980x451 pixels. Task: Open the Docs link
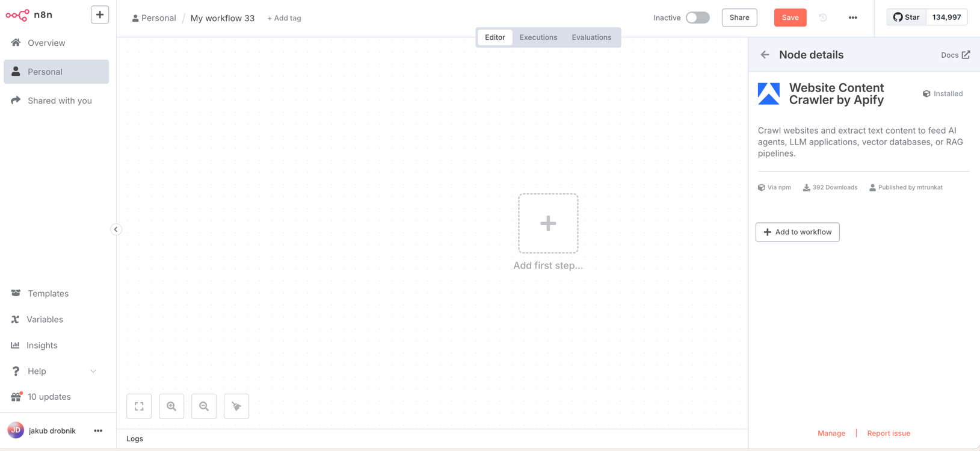pyautogui.click(x=955, y=55)
